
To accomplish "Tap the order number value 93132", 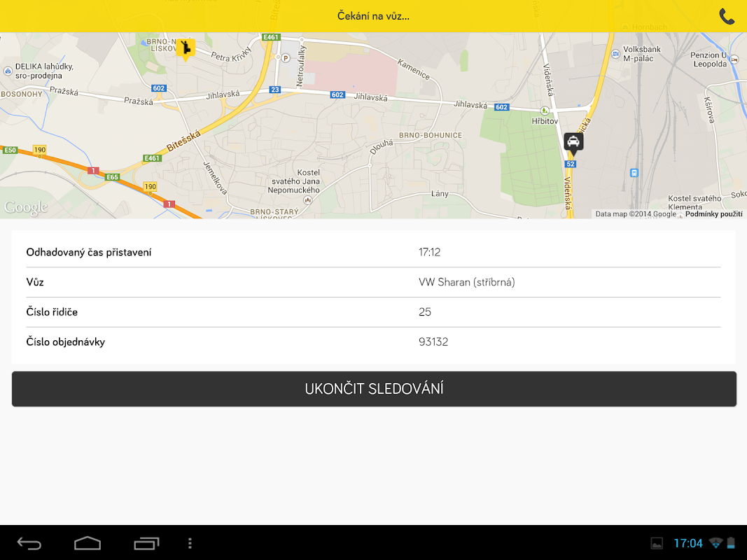I will coord(433,342).
